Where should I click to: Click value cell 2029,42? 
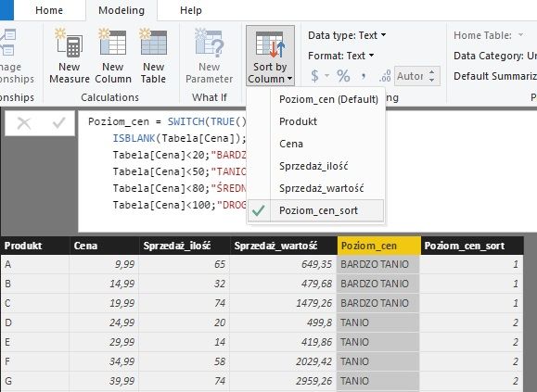283,361
